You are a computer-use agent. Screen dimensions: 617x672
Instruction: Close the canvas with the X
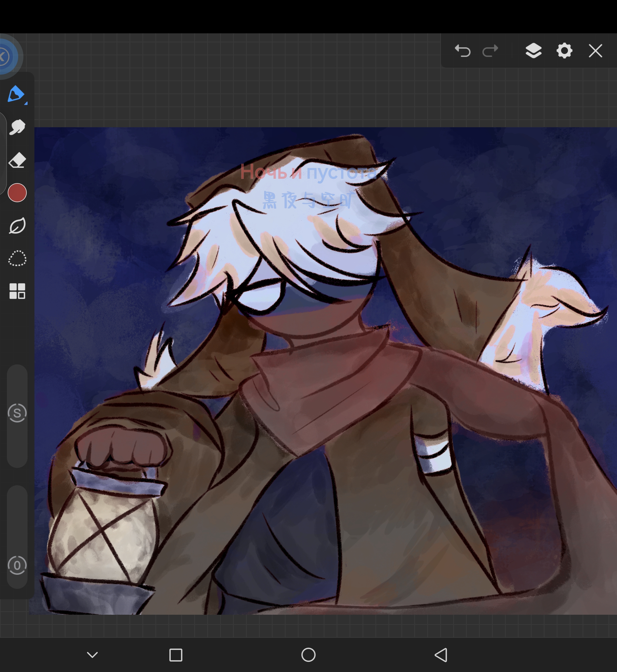click(595, 51)
